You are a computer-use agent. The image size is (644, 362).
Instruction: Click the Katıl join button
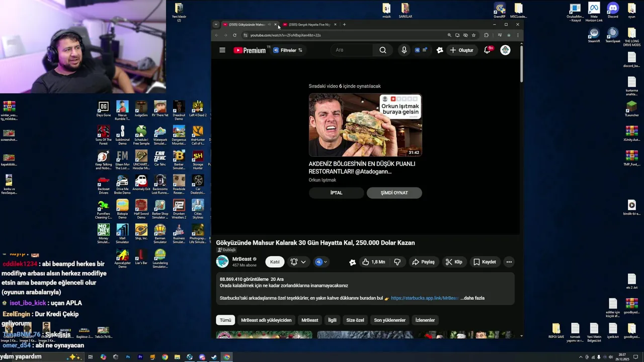(275, 262)
